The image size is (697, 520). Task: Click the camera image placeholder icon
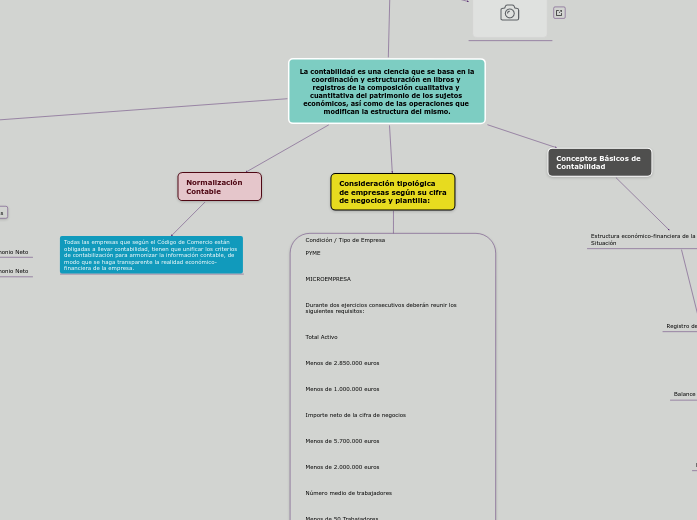tap(509, 13)
